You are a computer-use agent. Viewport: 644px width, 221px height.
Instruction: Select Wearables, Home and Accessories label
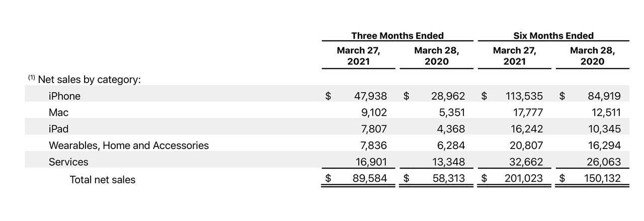click(129, 145)
